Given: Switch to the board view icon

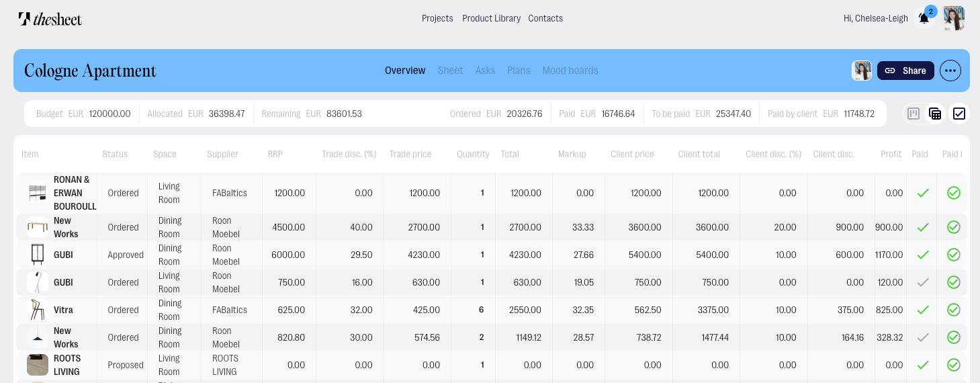Looking at the screenshot, I should 914,114.
